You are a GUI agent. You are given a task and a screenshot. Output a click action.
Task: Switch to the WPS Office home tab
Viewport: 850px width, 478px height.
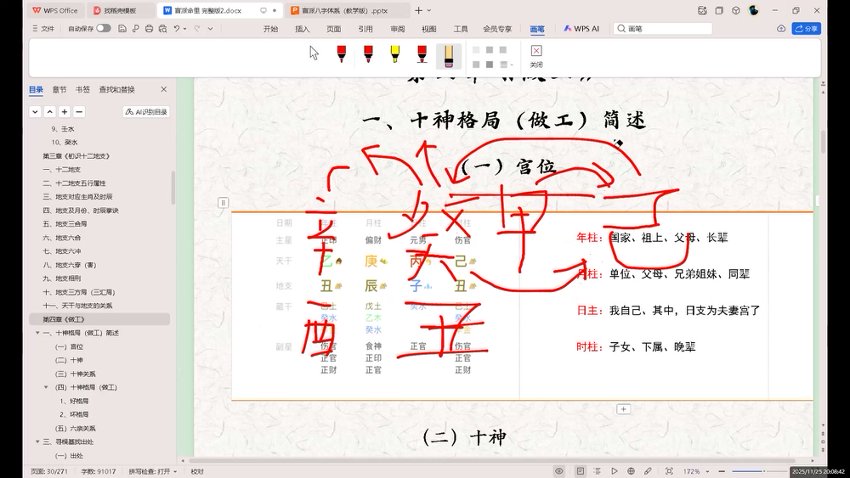pyautogui.click(x=55, y=10)
